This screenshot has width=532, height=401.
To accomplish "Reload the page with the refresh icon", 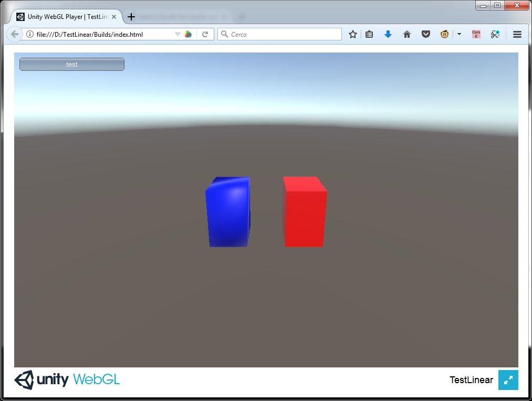I will click(x=205, y=34).
